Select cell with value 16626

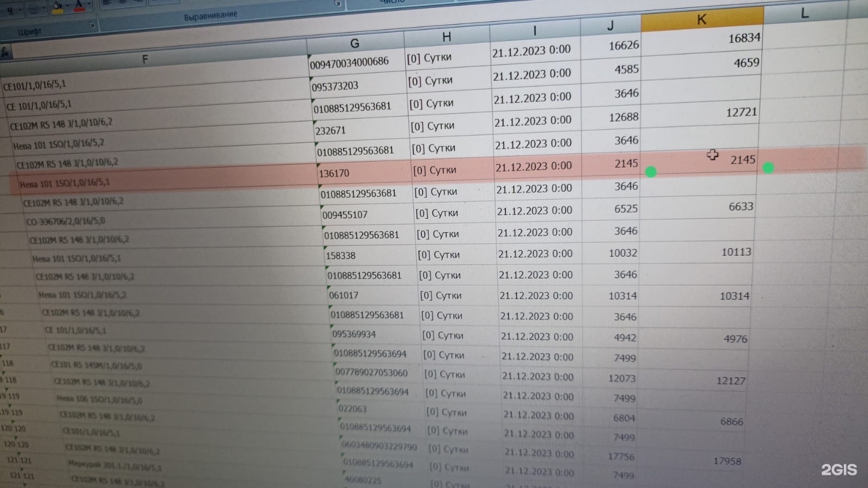coord(611,45)
